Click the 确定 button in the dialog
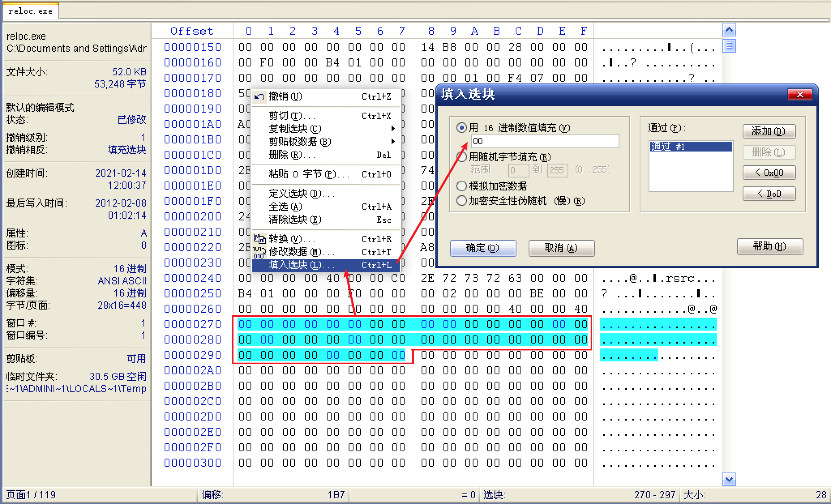Screen dimensions: 831x504 (x=483, y=248)
